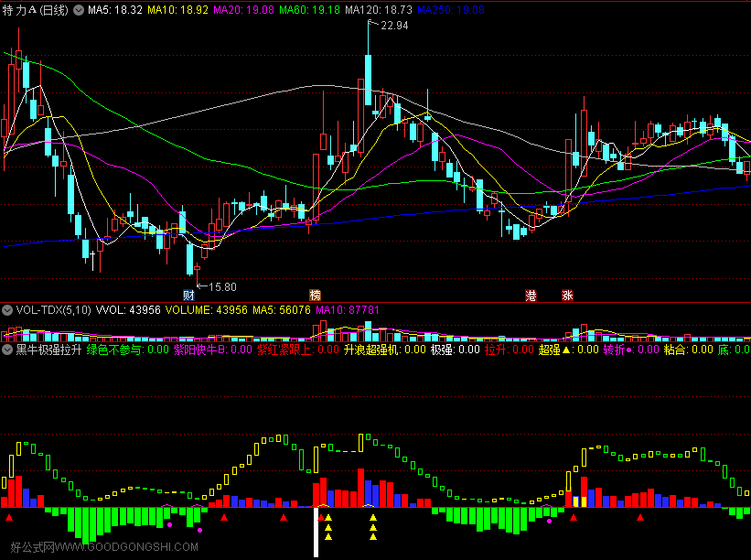751x560 pixels.
Task: Select the 特力A (日线) chart title
Action: pyautogui.click(x=36, y=10)
